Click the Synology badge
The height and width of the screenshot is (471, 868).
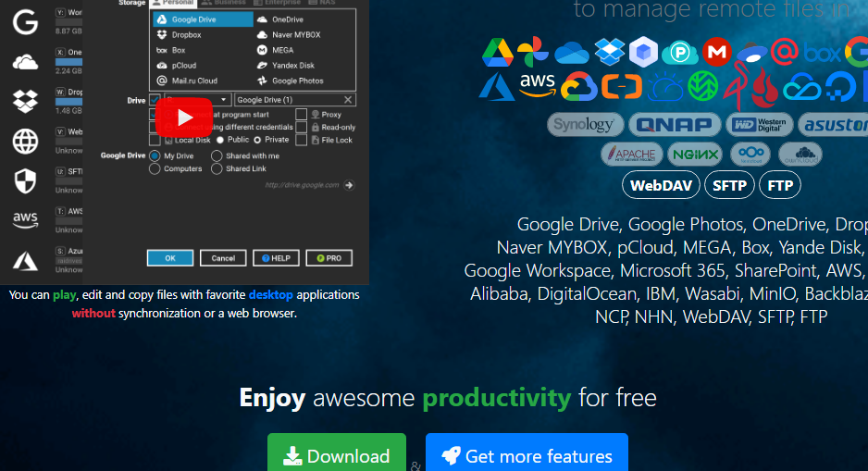coord(585,125)
